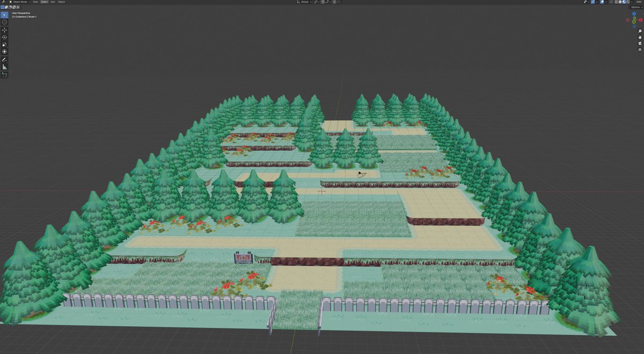Select wireframe viewport shading
The height and width of the screenshot is (354, 644).
pos(616,2)
